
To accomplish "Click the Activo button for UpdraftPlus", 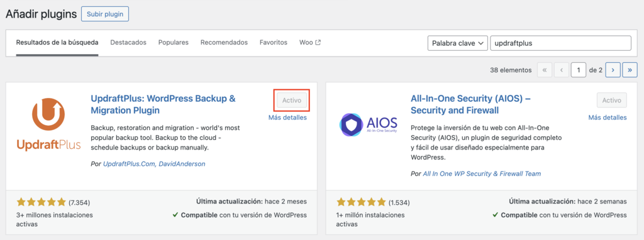I will tap(292, 100).
